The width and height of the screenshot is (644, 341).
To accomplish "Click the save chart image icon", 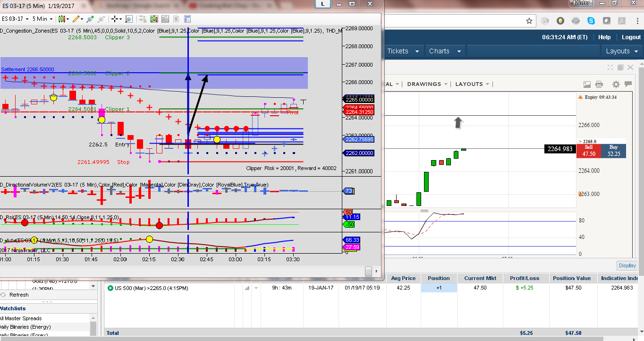I will (x=587, y=85).
